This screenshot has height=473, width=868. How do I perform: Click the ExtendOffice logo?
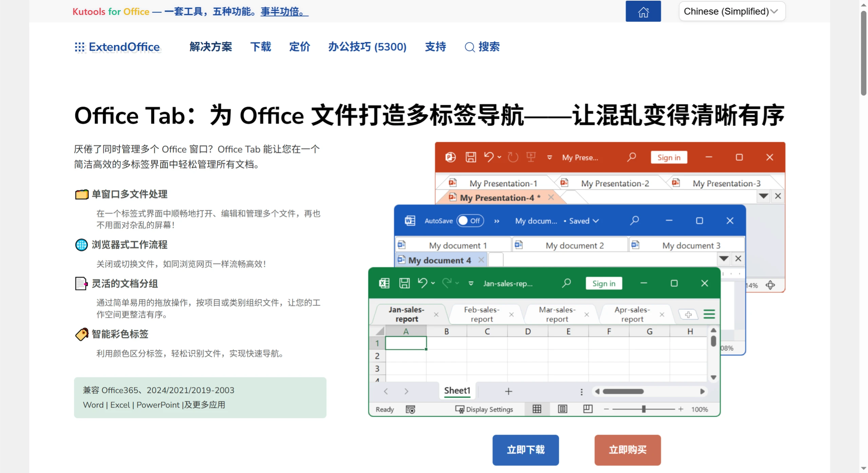(116, 47)
